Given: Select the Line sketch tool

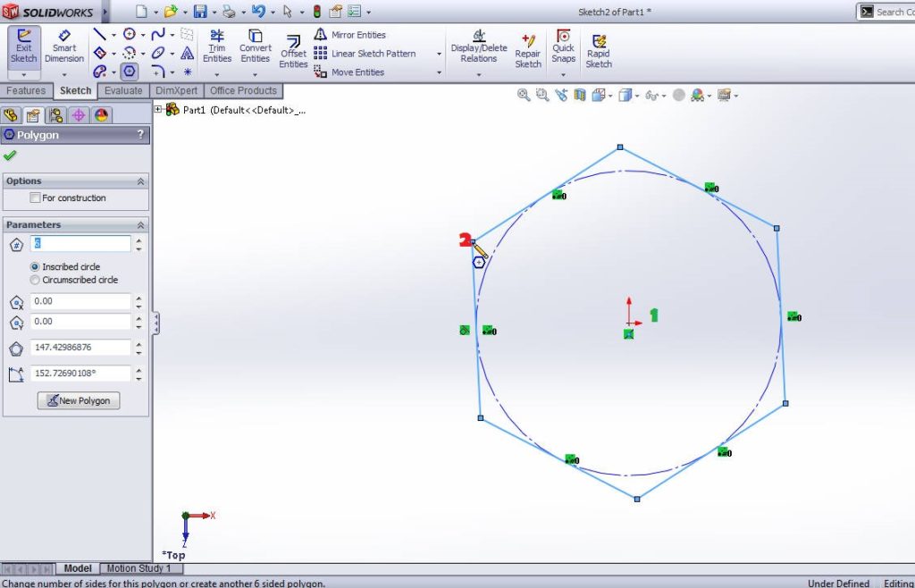Looking at the screenshot, I should point(100,35).
